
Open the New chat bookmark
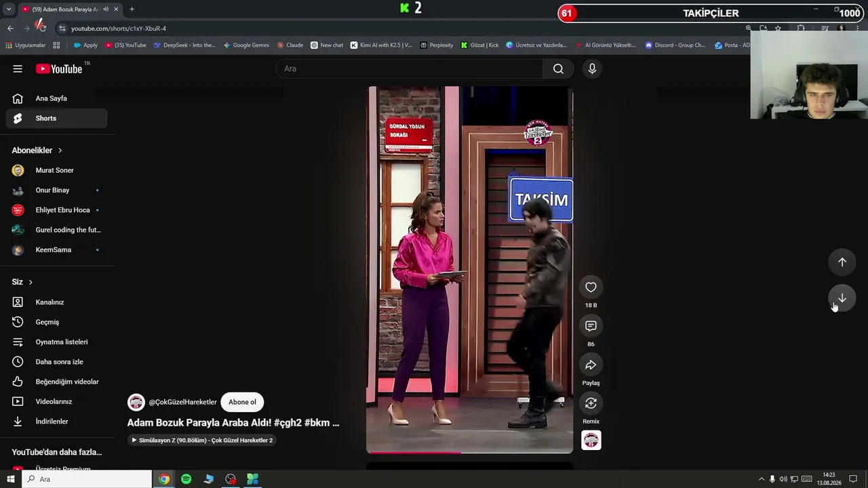[327, 45]
